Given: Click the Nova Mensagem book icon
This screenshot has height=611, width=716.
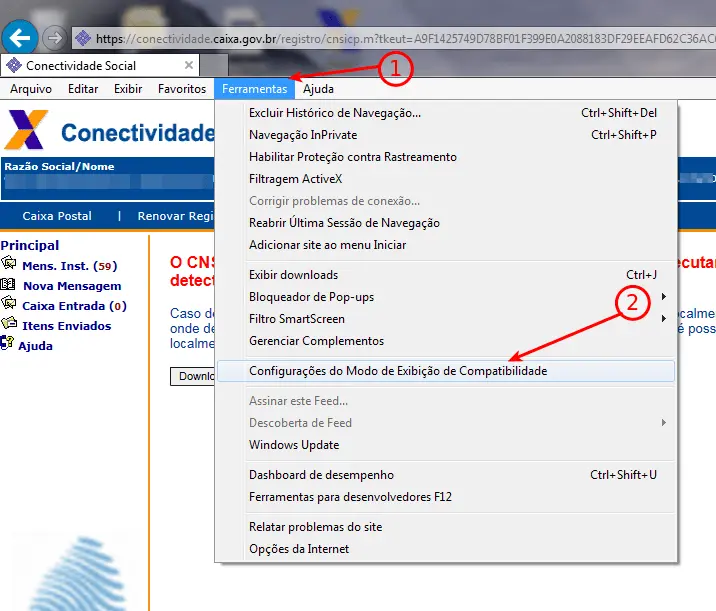Looking at the screenshot, I should [8, 284].
